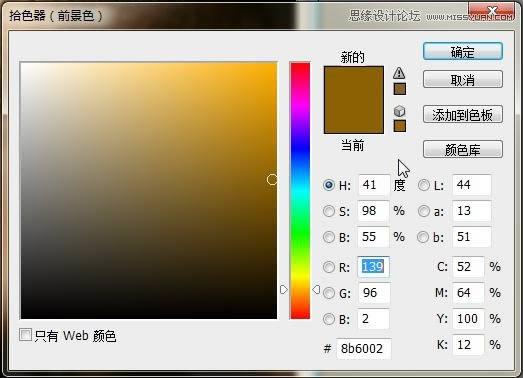Screen dimensions: 523x378
Task: Select the blue B radio button next to 2
Action: (329, 319)
